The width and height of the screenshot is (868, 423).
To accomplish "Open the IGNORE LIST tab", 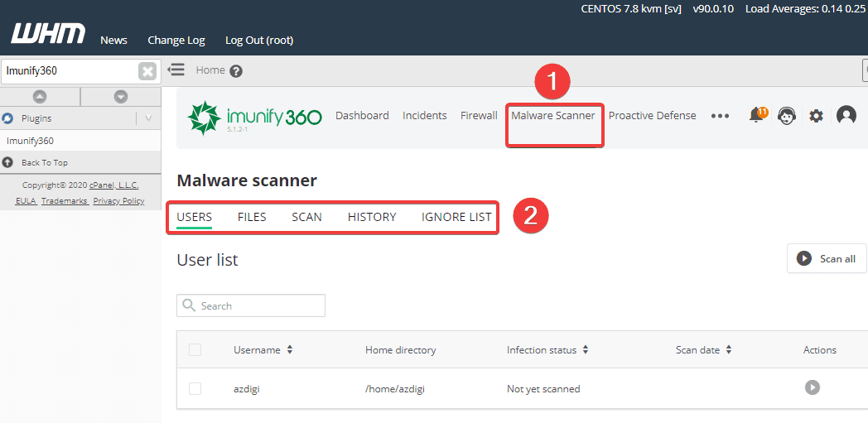I will 456,217.
